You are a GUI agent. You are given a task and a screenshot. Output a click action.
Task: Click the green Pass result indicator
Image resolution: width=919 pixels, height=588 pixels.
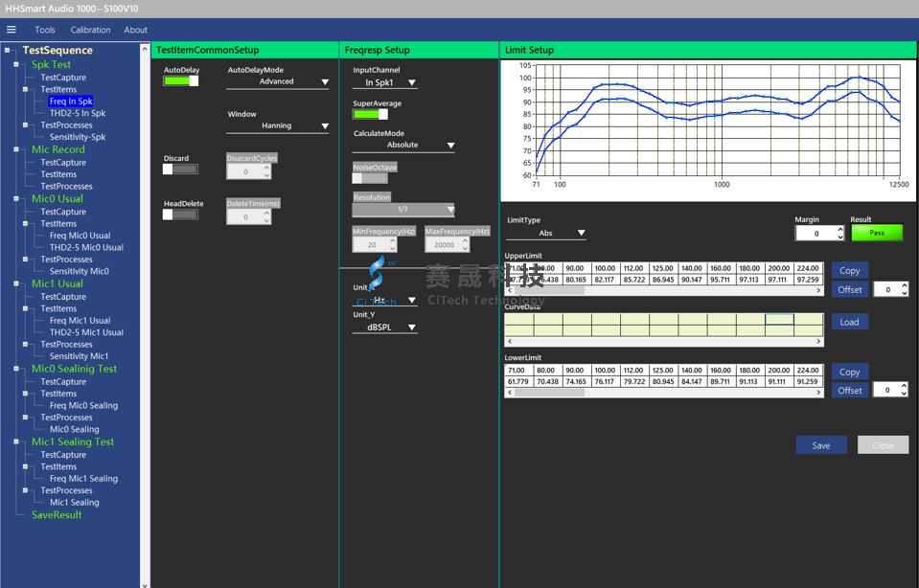point(877,233)
